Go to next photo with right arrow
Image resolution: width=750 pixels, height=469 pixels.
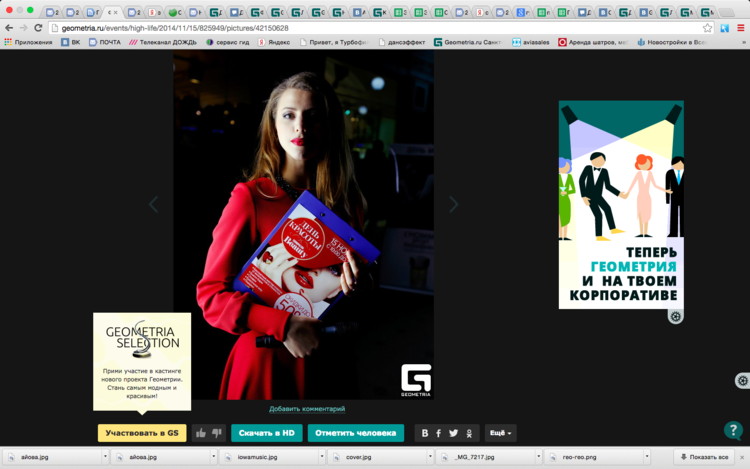coord(453,204)
